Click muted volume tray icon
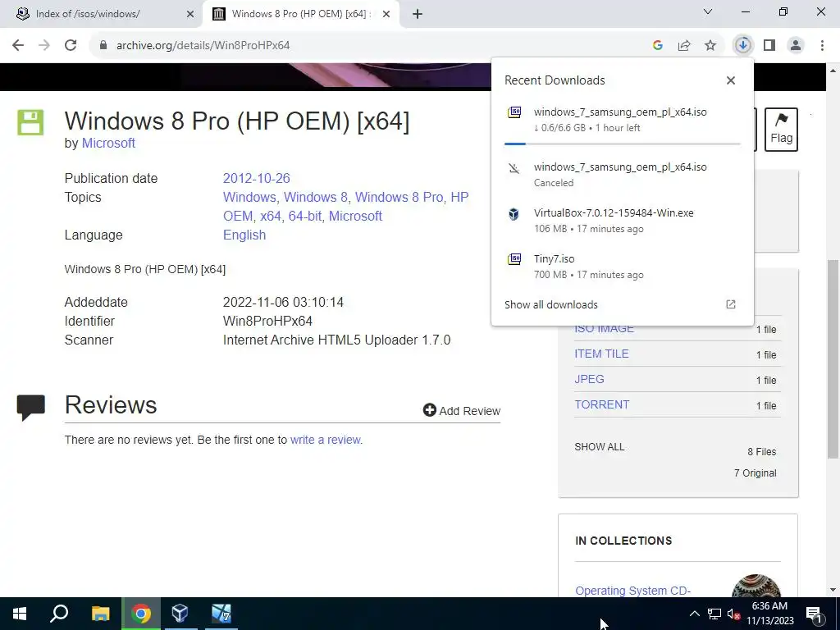Screen dimensions: 840x630 [733, 614]
